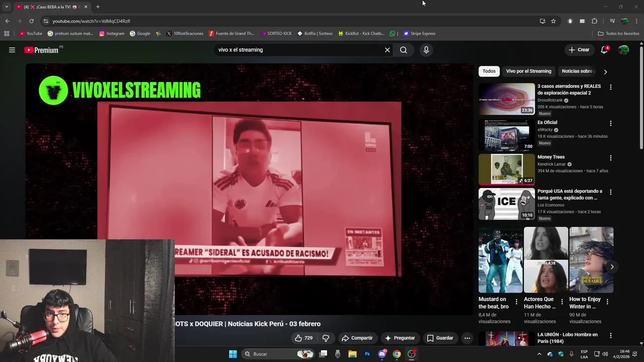Start voice search with the microphone

[x=426, y=50]
